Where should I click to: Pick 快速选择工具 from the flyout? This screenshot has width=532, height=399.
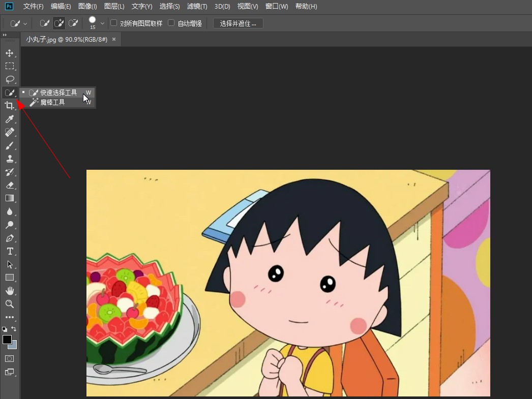pos(57,93)
